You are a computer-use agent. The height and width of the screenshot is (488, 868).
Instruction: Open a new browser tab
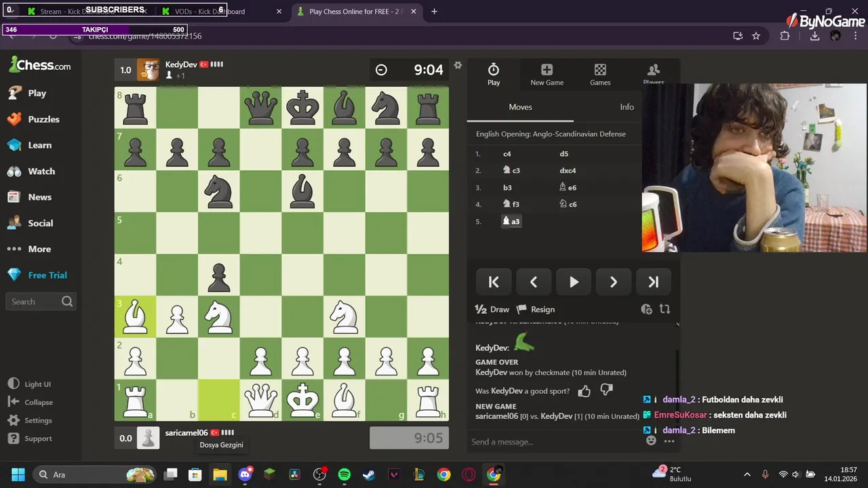point(434,12)
